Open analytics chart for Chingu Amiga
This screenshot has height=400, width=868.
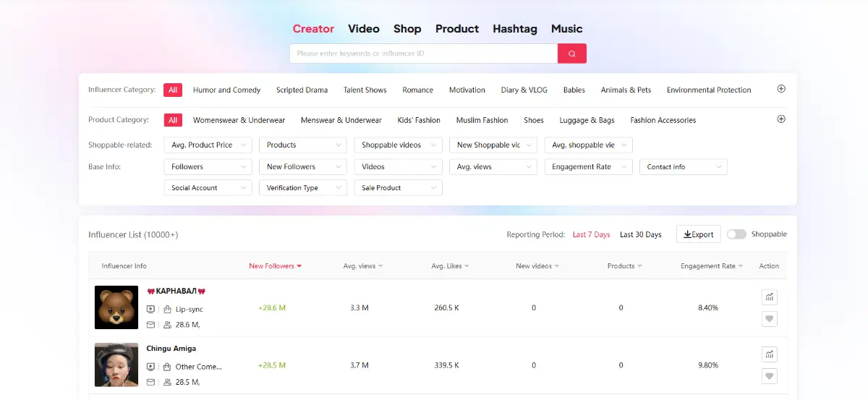click(769, 354)
